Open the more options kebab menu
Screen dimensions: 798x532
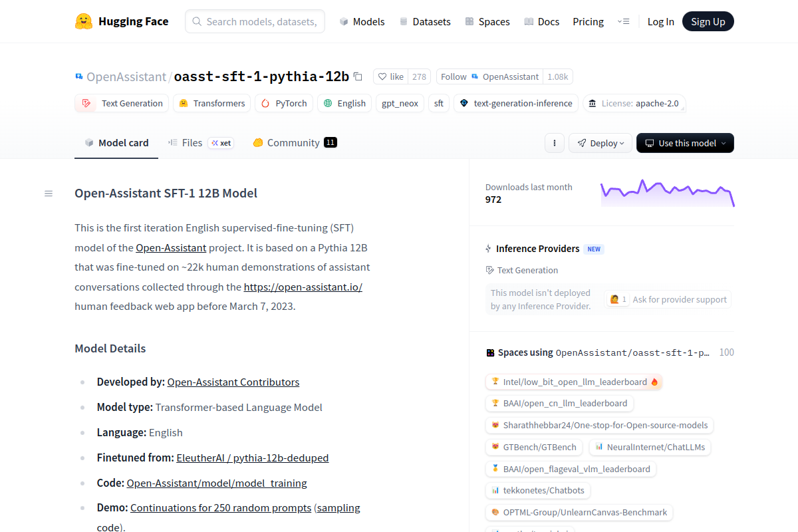pos(554,143)
